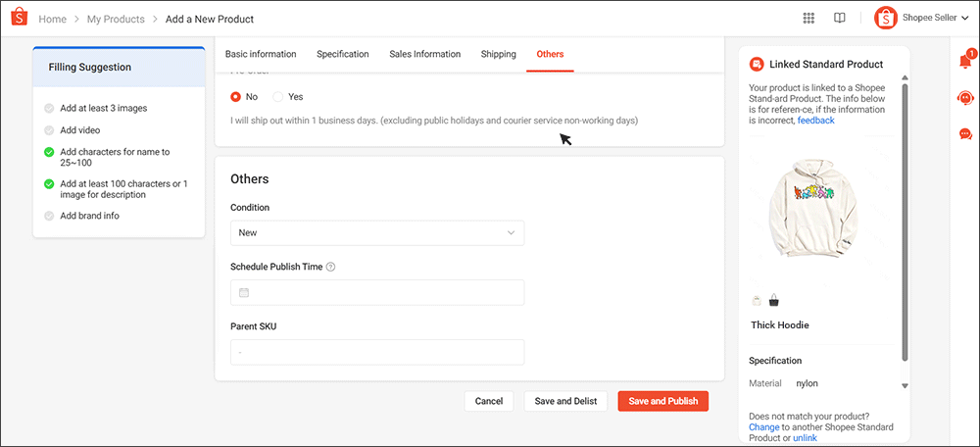Open the seller education book icon
980x447 pixels.
coord(840,18)
